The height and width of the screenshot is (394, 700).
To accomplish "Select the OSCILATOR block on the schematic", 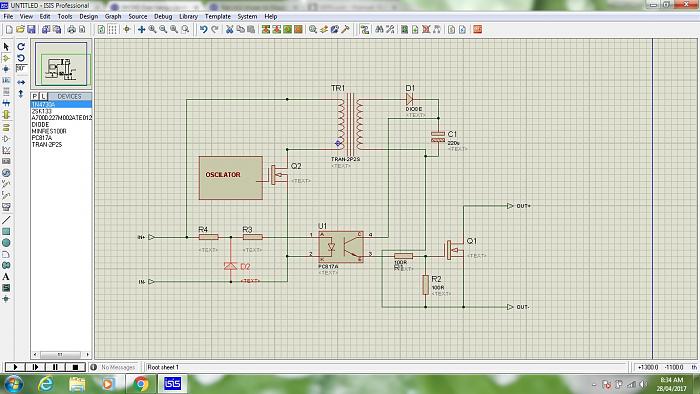I will coord(231,178).
